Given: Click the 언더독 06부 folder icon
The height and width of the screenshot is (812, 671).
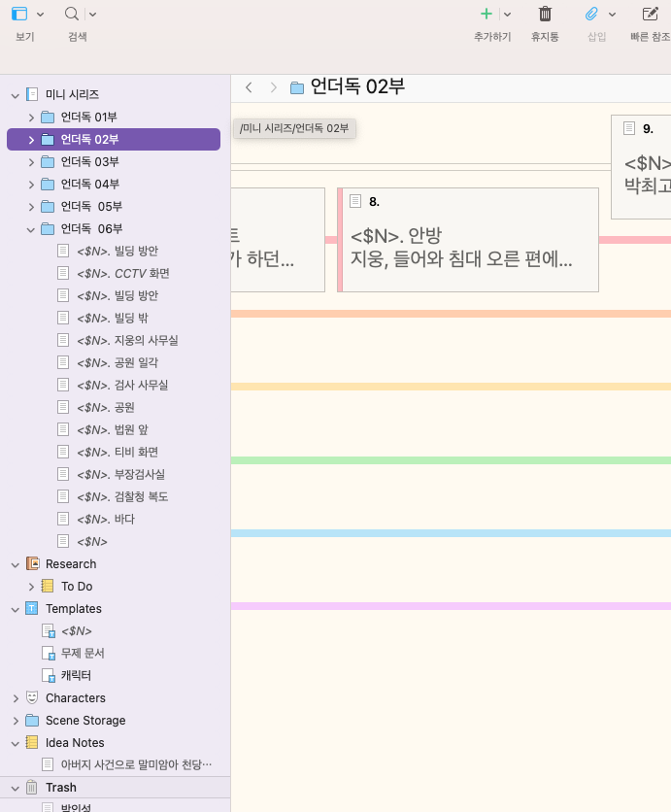Looking at the screenshot, I should tap(48, 228).
